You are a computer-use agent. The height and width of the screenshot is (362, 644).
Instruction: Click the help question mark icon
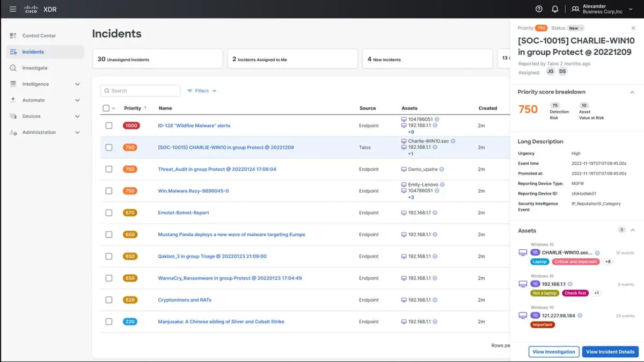[x=539, y=9]
